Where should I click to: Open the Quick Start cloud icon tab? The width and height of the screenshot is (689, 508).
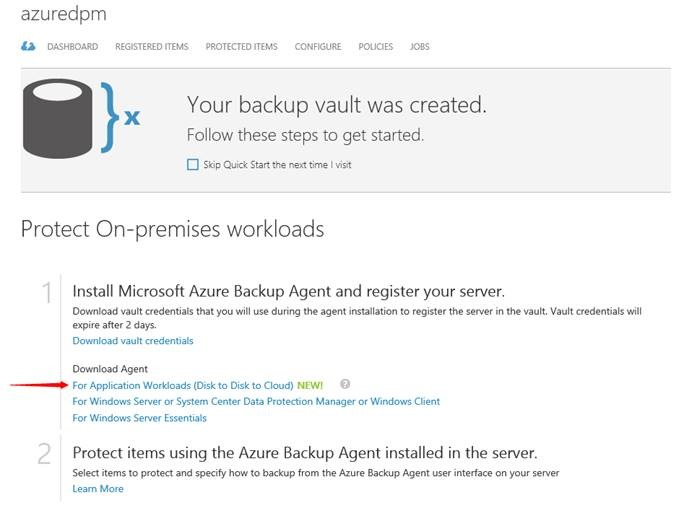(28, 46)
